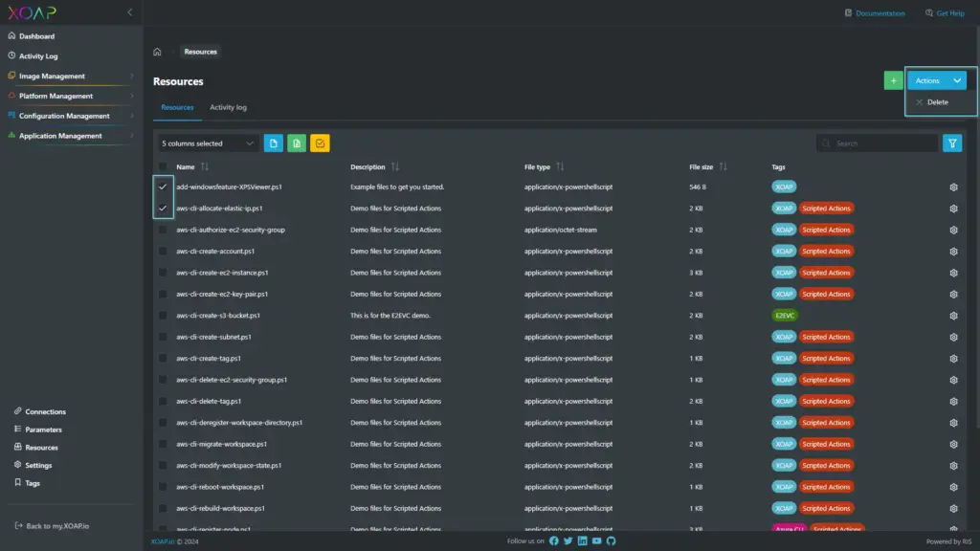Screen dimensions: 980x551
Task: Open the YouTube icon in footer
Action: point(597,541)
